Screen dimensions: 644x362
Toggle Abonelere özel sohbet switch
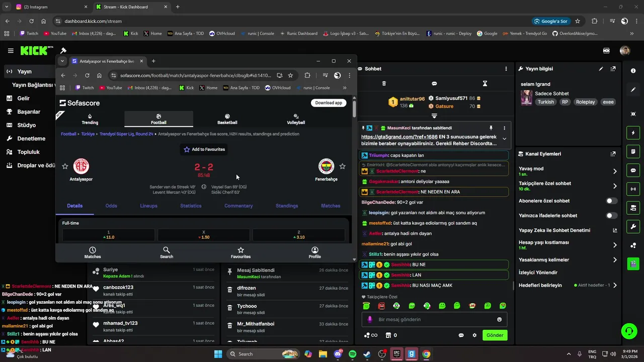point(611,201)
